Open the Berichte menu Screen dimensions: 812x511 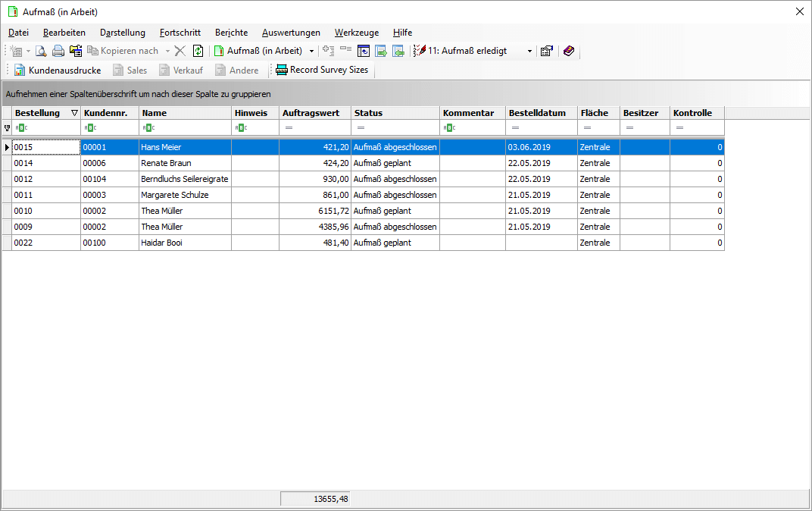coord(232,33)
